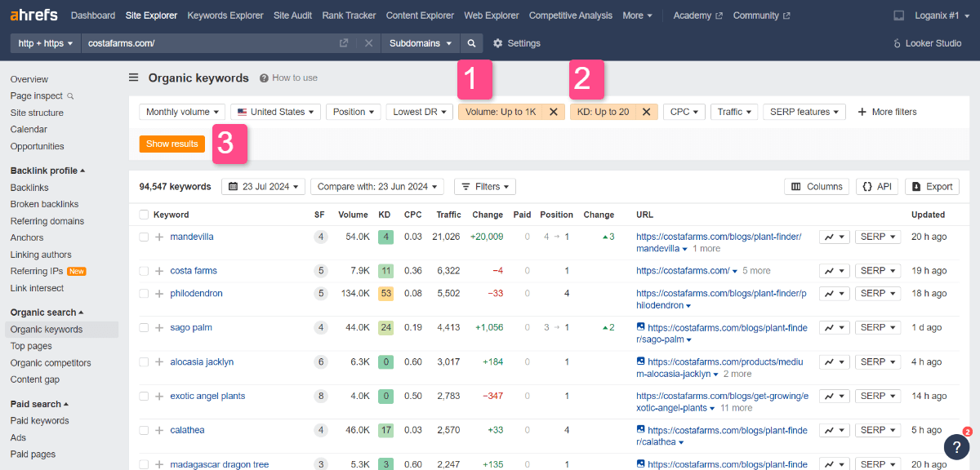Check the alocasia jacklyn row checkbox

click(x=144, y=362)
